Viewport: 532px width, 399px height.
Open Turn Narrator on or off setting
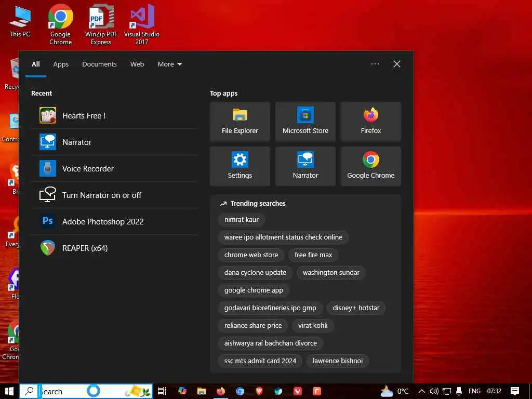click(114, 195)
